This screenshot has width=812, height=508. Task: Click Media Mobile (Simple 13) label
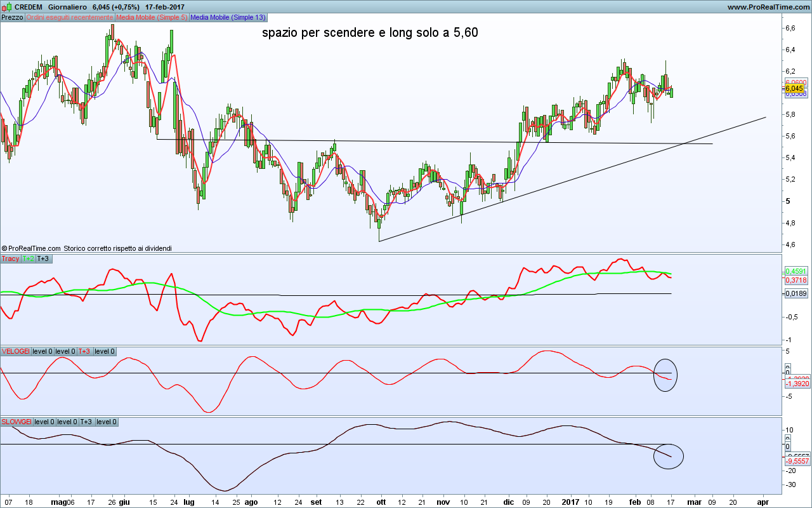tap(228, 17)
